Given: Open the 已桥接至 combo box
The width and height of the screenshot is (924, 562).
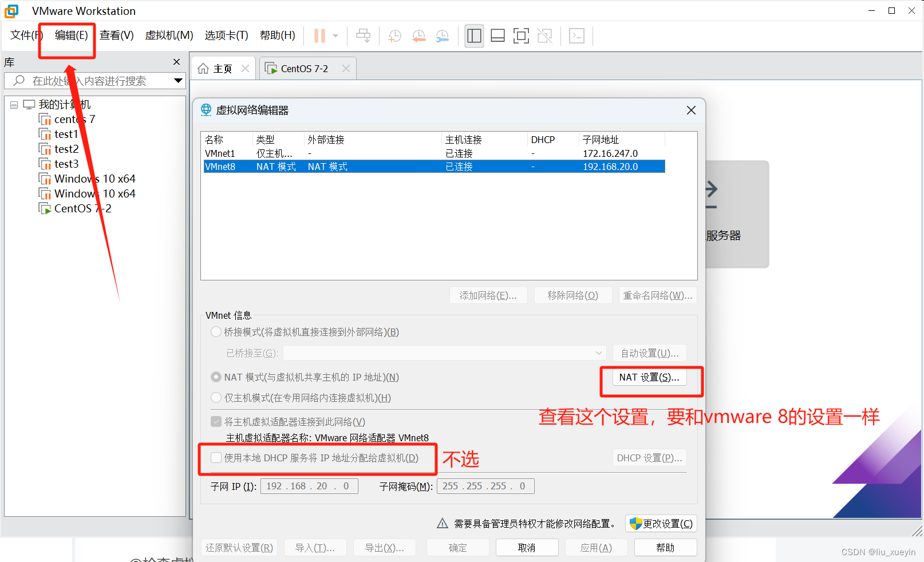Looking at the screenshot, I should click(444, 353).
